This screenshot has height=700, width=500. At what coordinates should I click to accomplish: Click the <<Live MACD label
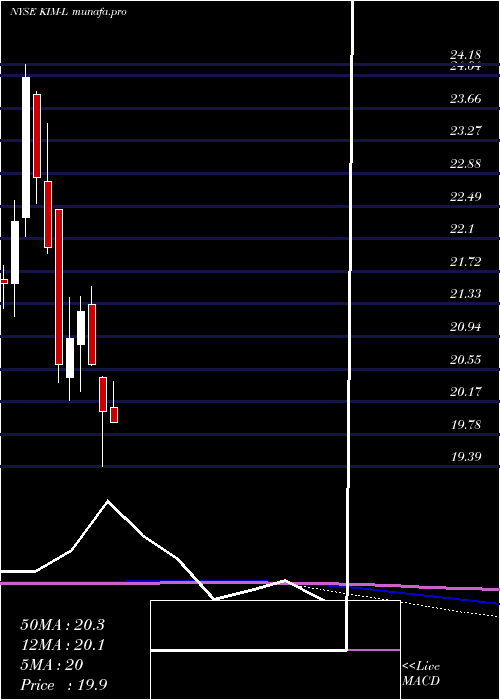(421, 674)
